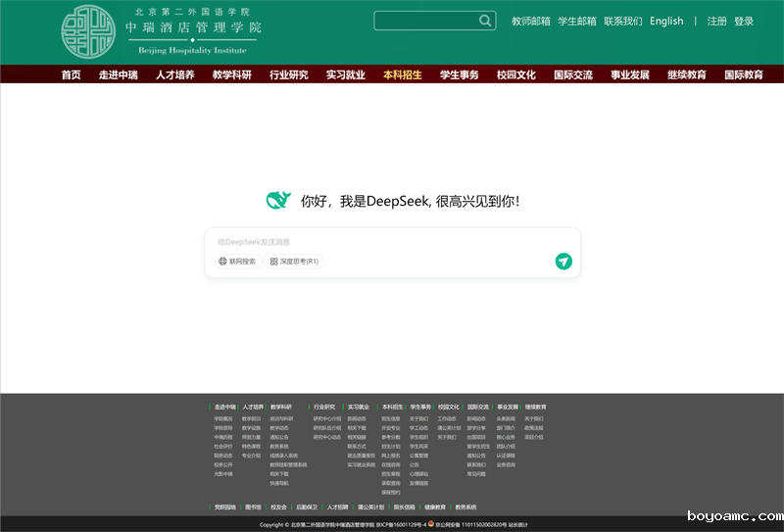Open footer link 公寓管理
Image resolution: width=784 pixels, height=532 pixels.
419,456
